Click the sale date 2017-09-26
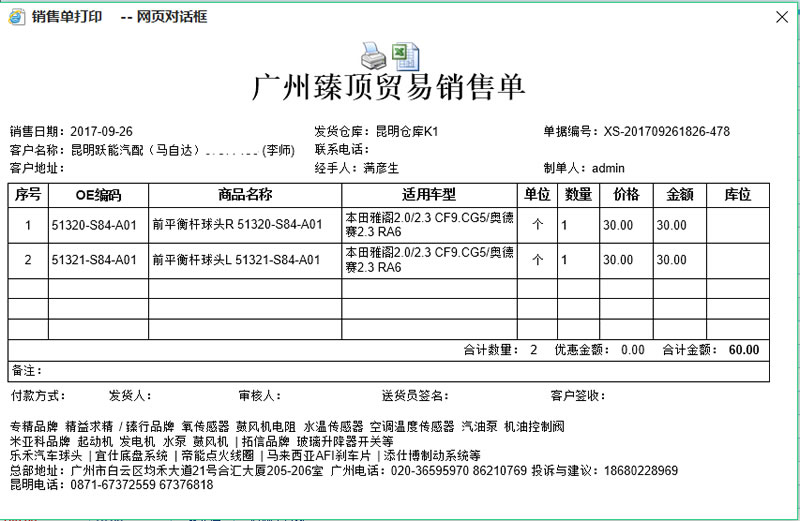The image size is (800, 521). 101,132
